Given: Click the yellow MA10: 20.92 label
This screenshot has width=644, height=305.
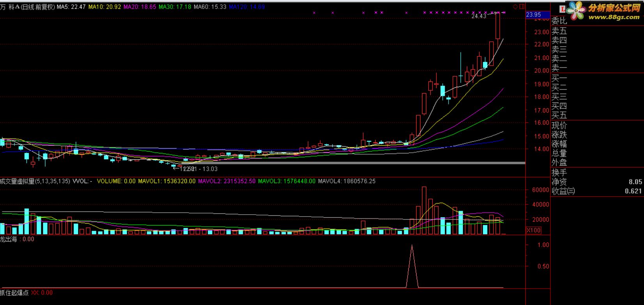Looking at the screenshot, I should click(x=105, y=7).
